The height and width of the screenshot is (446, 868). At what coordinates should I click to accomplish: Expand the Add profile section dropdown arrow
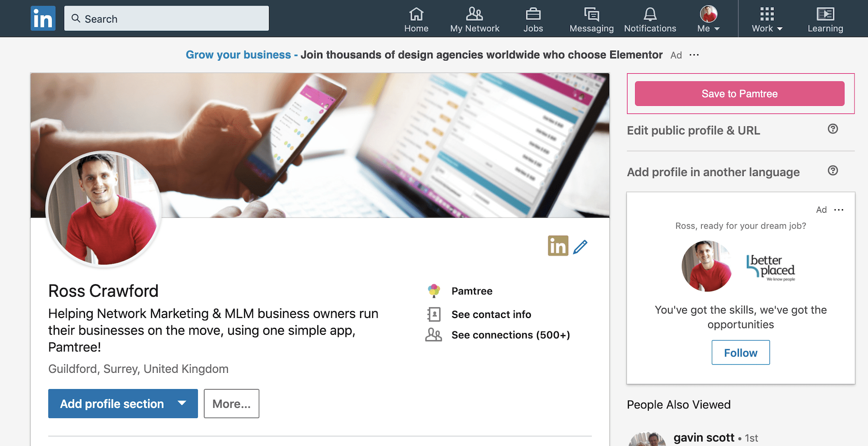182,403
